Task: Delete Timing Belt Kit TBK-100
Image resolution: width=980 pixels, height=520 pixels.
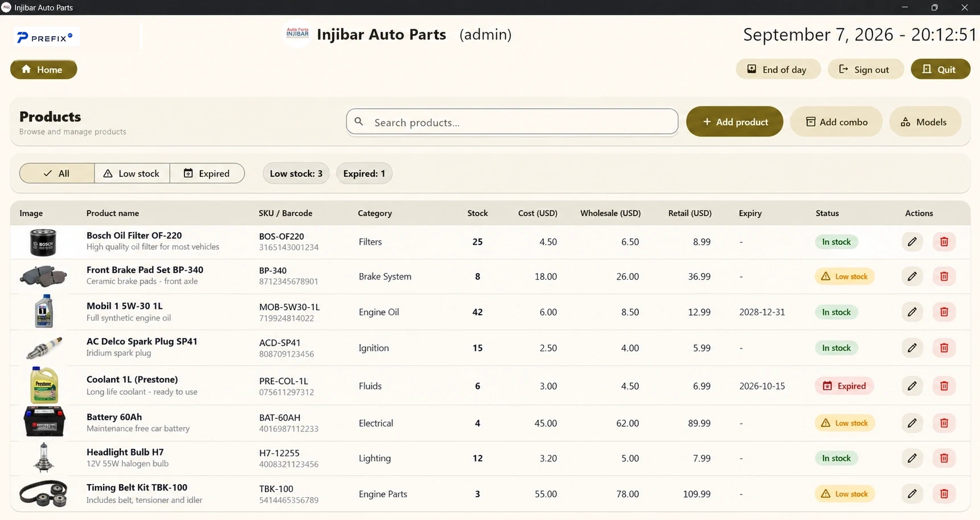Action: tap(944, 494)
